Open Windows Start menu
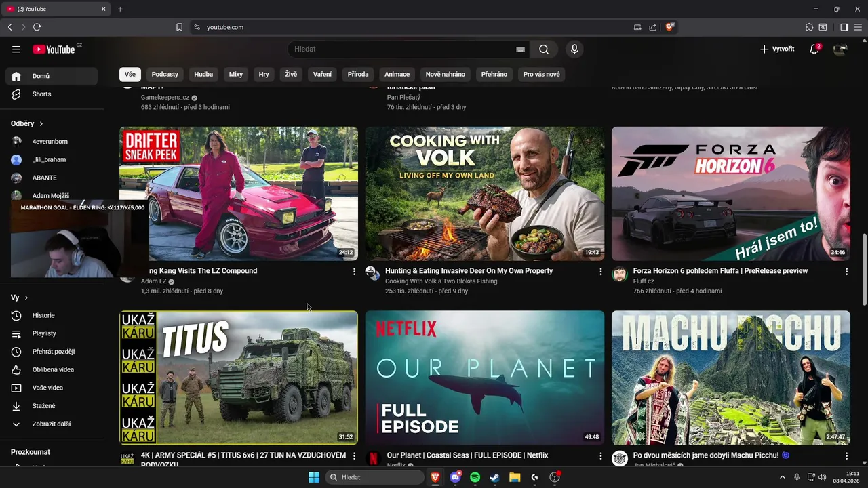Image resolution: width=868 pixels, height=488 pixels. click(x=314, y=477)
